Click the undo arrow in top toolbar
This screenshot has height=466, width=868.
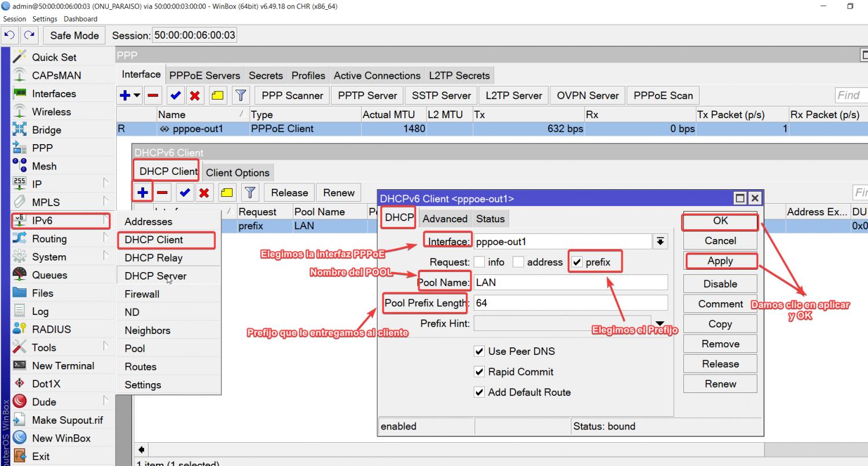(9, 35)
